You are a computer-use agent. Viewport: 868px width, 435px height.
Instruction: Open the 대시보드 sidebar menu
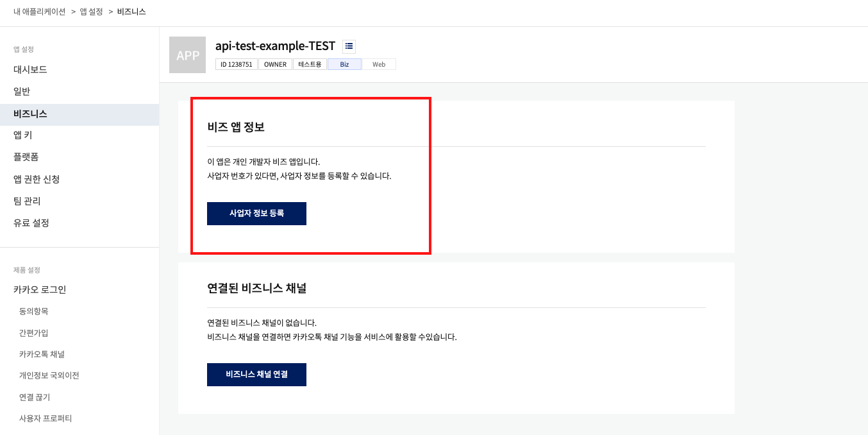[29, 69]
